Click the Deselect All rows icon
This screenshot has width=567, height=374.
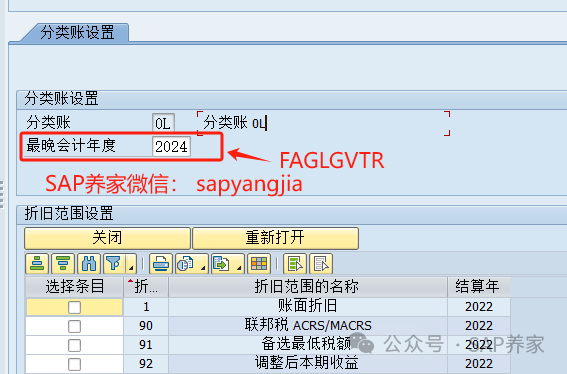click(x=321, y=264)
